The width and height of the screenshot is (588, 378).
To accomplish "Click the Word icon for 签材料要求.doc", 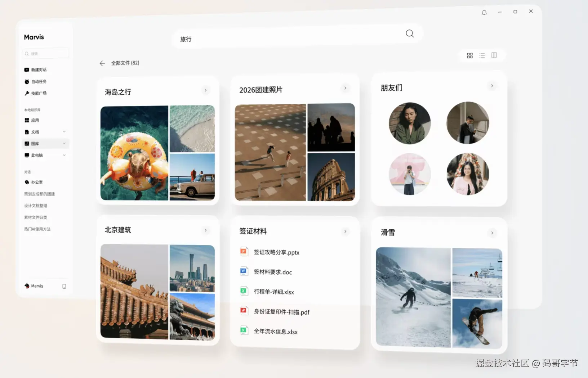I will coord(244,271).
